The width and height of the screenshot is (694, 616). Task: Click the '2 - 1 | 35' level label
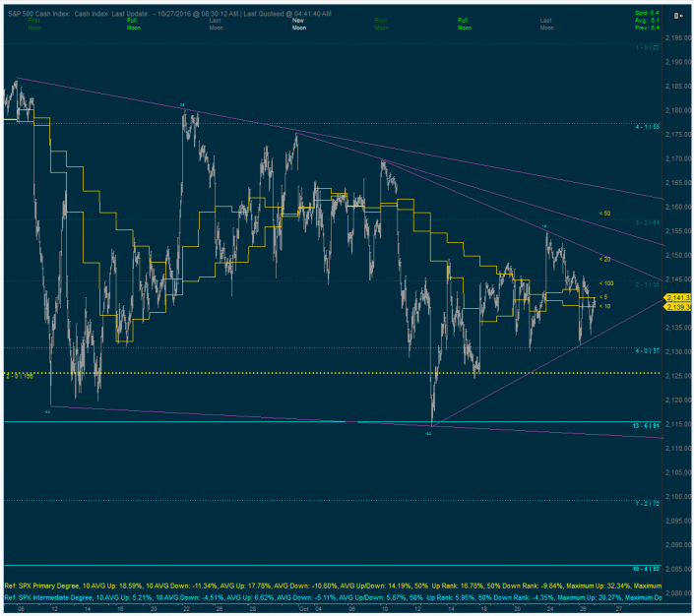[x=647, y=284]
